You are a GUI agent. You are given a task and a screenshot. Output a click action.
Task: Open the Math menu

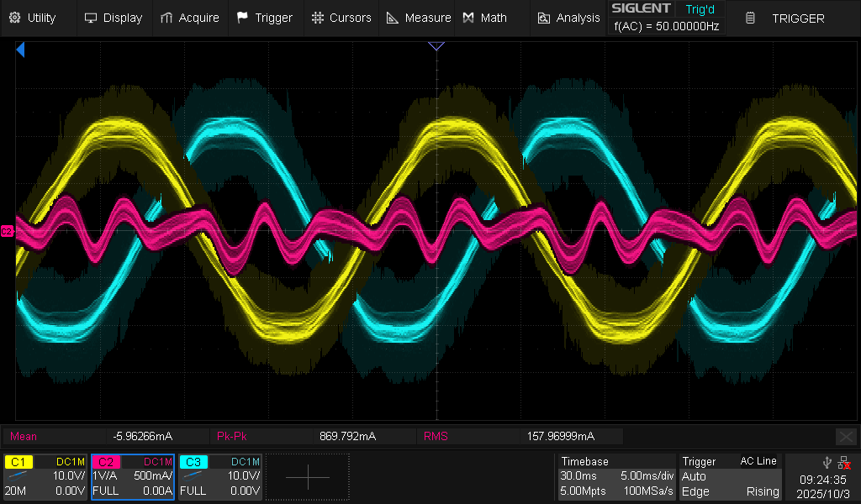pyautogui.click(x=484, y=18)
